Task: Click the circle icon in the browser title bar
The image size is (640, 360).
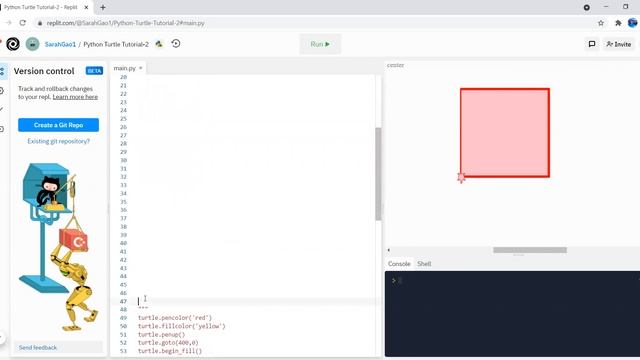Action: pos(587,7)
